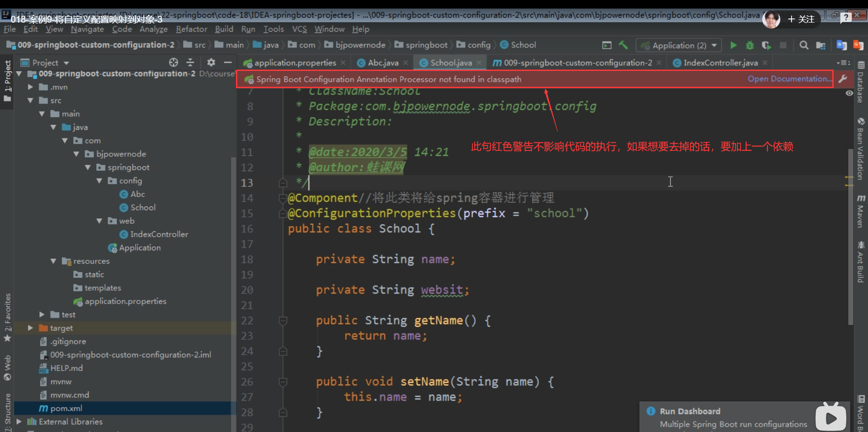Image resolution: width=868 pixels, height=432 pixels.
Task: Click the Google Translate toolbar icon
Action: pos(841,45)
